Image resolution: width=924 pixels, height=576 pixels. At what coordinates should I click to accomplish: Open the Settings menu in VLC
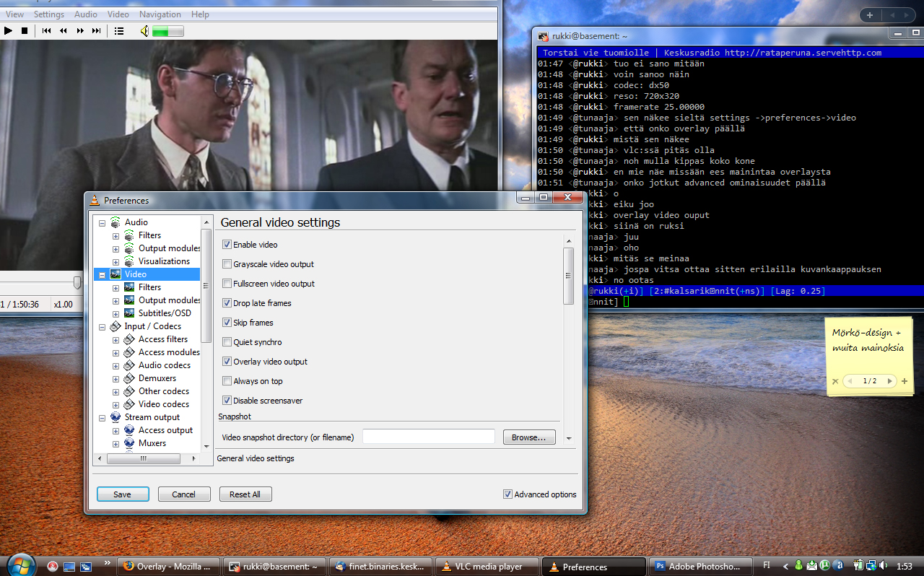(49, 14)
